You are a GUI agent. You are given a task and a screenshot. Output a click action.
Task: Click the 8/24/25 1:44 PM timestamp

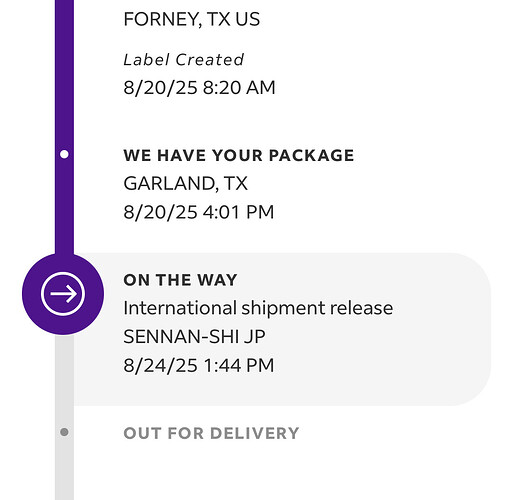pos(199,365)
